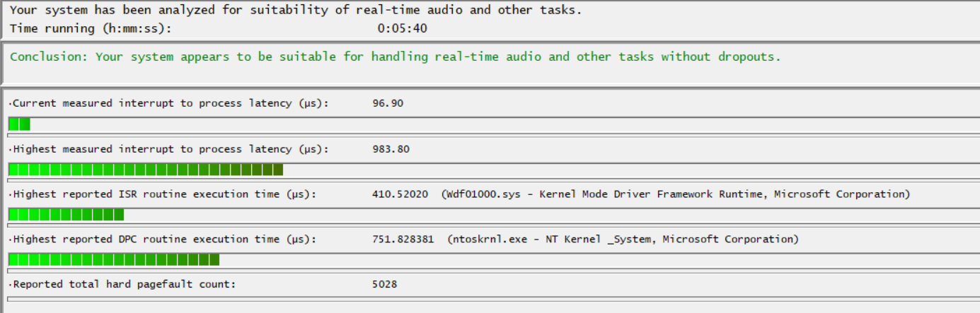Image resolution: width=980 pixels, height=313 pixels.
Task: Click the Wdf01000.sys driver description
Action: tap(675, 194)
